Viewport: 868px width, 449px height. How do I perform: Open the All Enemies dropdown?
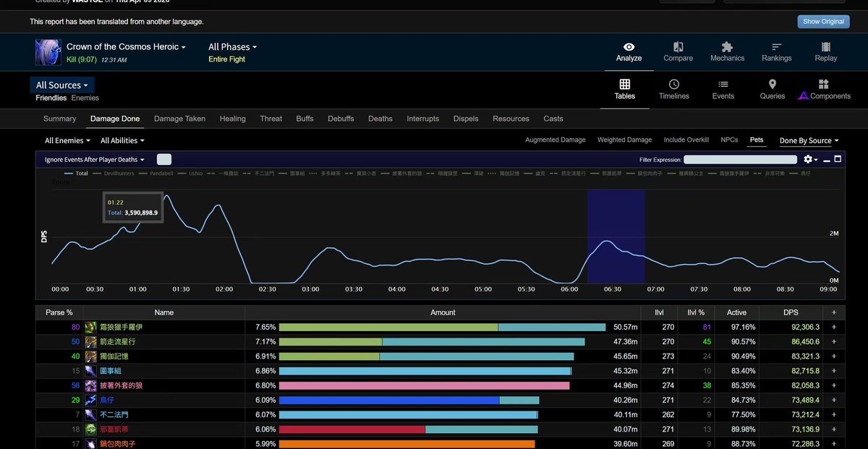tap(67, 140)
